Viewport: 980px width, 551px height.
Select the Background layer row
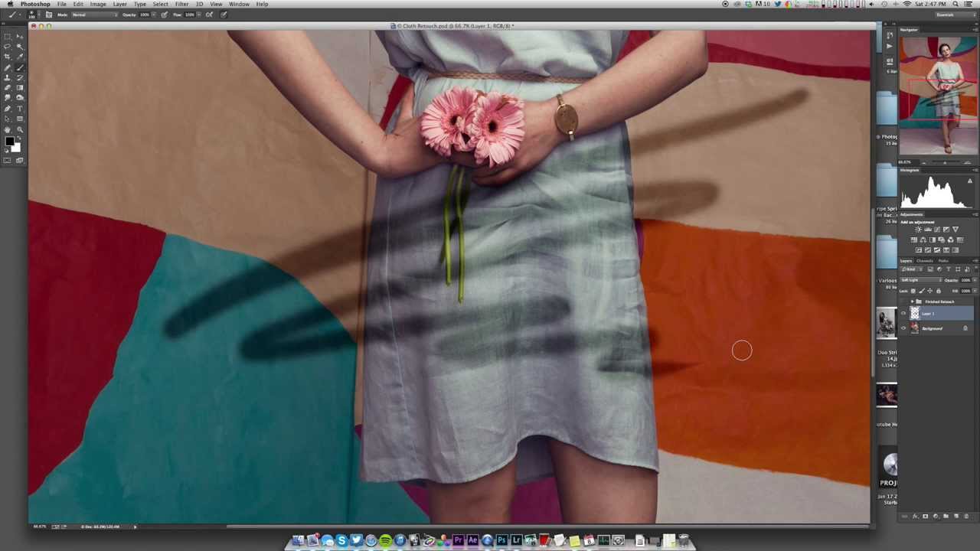[937, 328]
